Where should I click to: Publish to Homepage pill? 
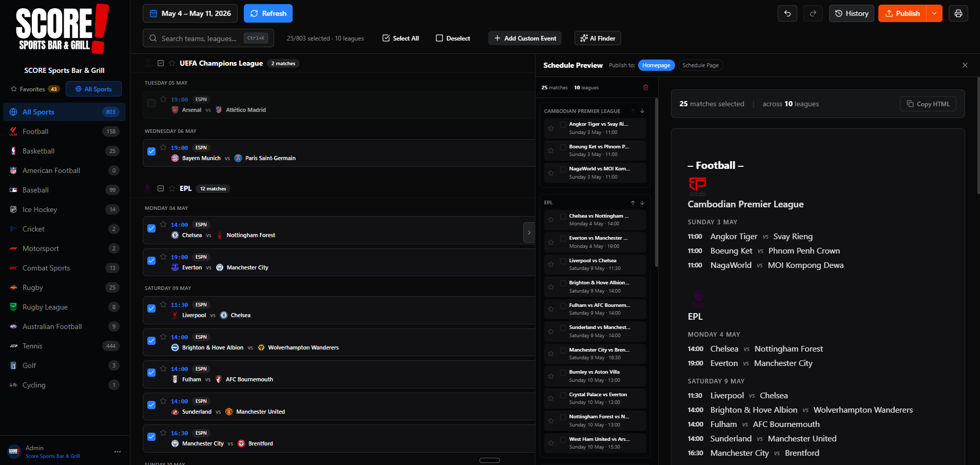[x=656, y=65]
